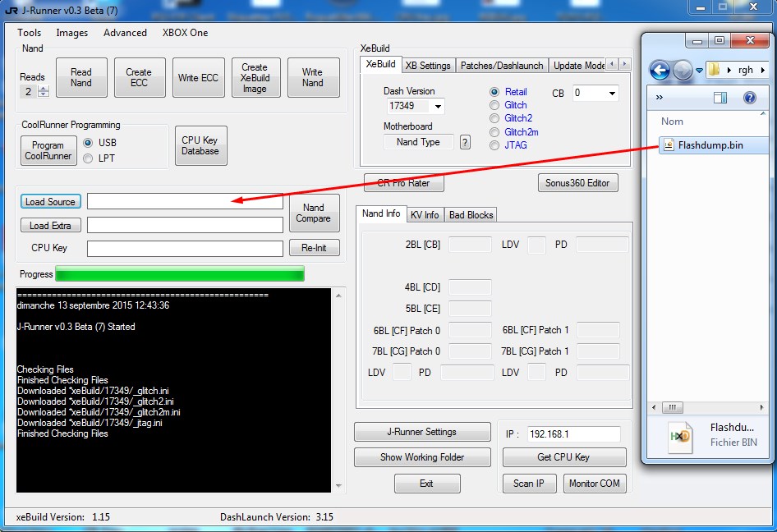The width and height of the screenshot is (777, 532).
Task: Select the Glitch2 radio button
Action: click(x=494, y=118)
